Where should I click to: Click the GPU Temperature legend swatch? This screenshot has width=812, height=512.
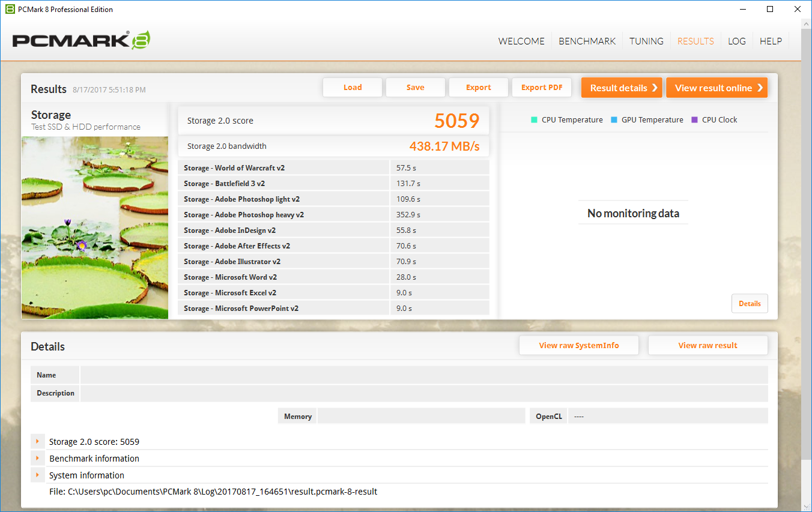[x=614, y=119]
